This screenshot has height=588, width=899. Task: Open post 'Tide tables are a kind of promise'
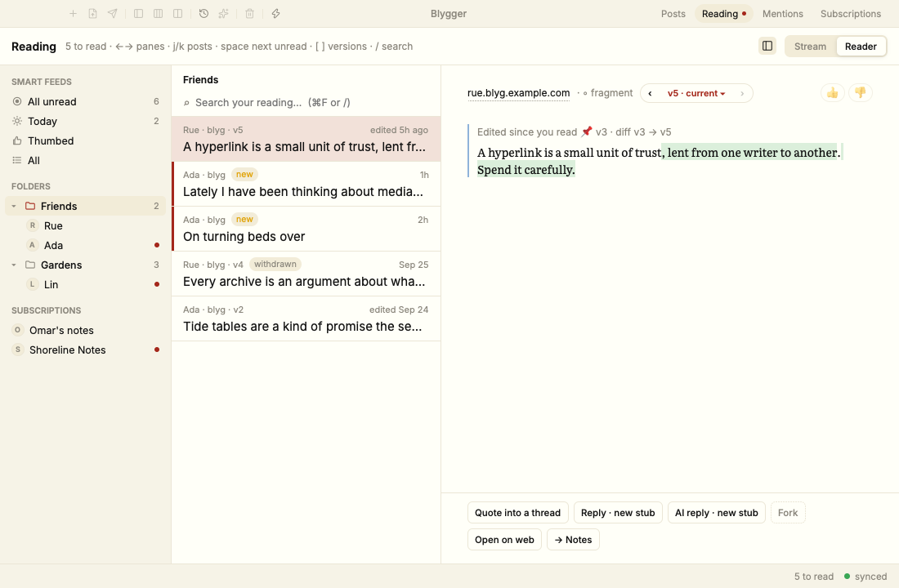[306, 318]
